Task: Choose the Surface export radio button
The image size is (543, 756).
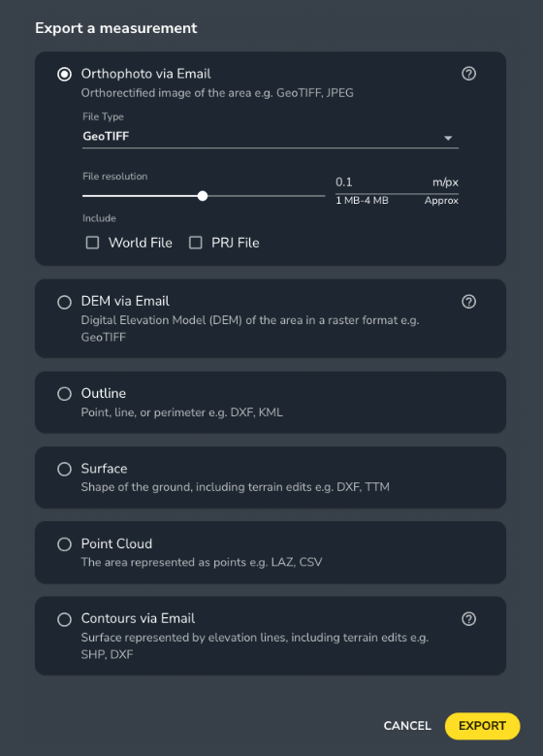Action: (x=64, y=469)
